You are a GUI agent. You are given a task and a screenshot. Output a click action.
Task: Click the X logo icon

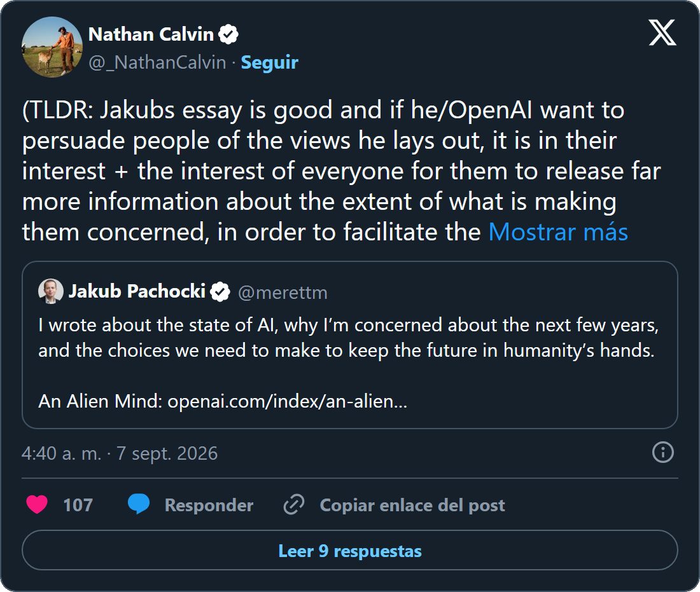[x=662, y=32]
